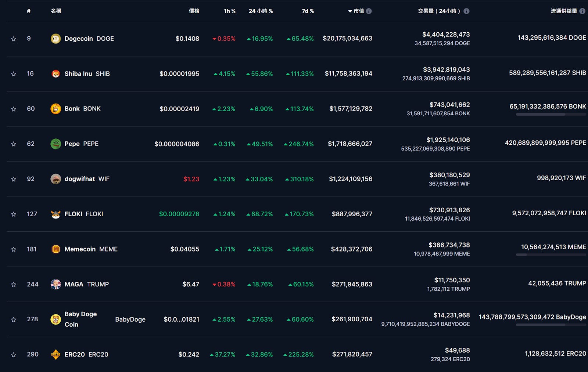Click the Pepe frog logo

coord(55,144)
